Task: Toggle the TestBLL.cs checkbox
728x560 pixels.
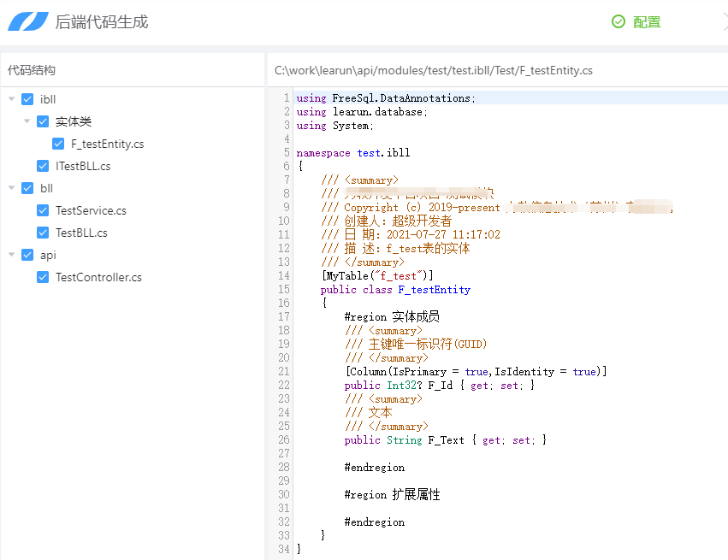Action: click(43, 233)
